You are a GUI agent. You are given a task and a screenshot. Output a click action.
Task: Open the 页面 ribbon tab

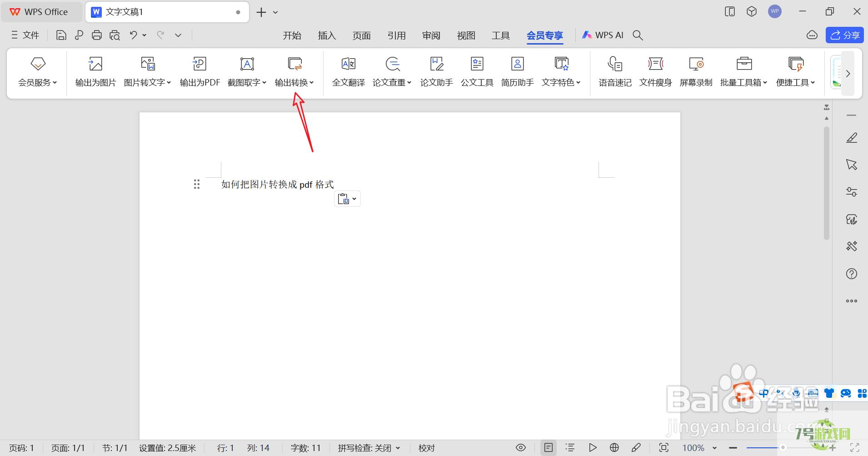pyautogui.click(x=362, y=35)
